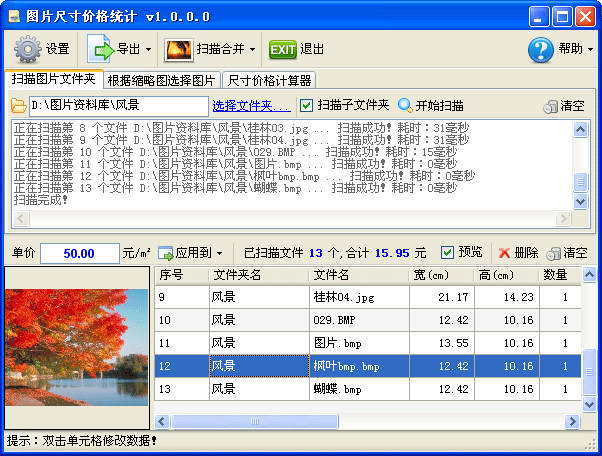Click the 单价 unit price field
Viewport: 602px width, 456px height.
point(79,253)
